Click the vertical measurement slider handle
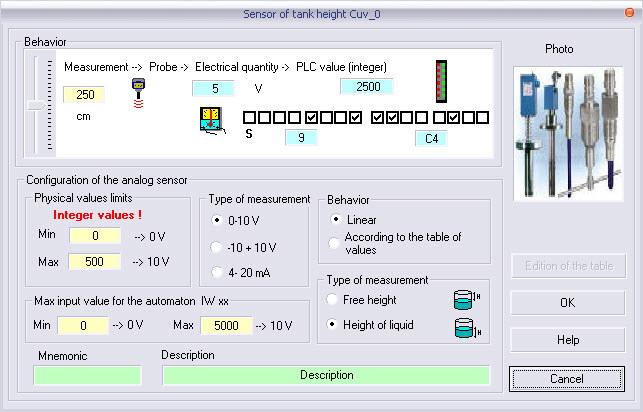643x412 pixels. 36,105
